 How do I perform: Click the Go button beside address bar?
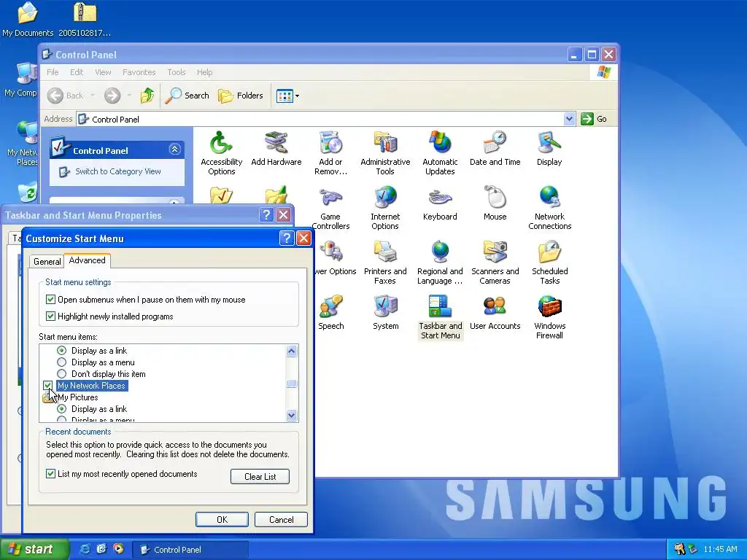594,119
